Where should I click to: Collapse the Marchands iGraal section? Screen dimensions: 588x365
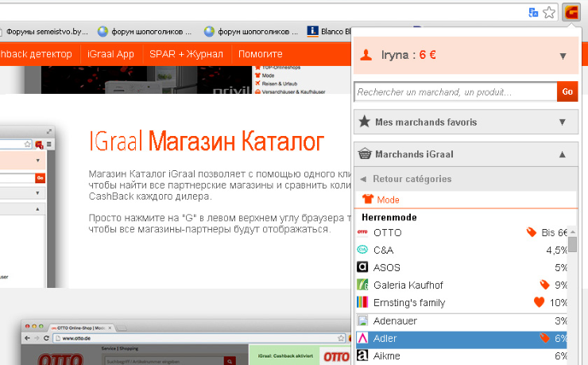[x=466, y=154]
